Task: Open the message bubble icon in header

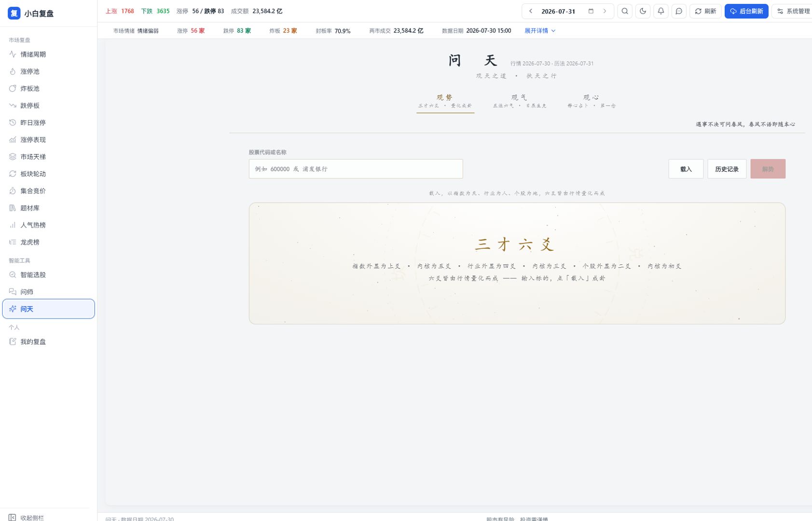Action: tap(679, 11)
